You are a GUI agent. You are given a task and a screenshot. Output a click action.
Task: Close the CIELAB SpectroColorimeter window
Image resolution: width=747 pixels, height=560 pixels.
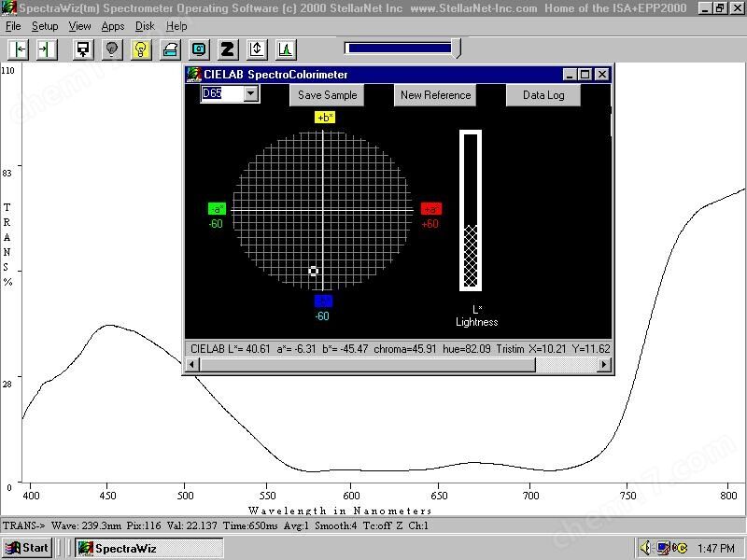click(x=602, y=75)
